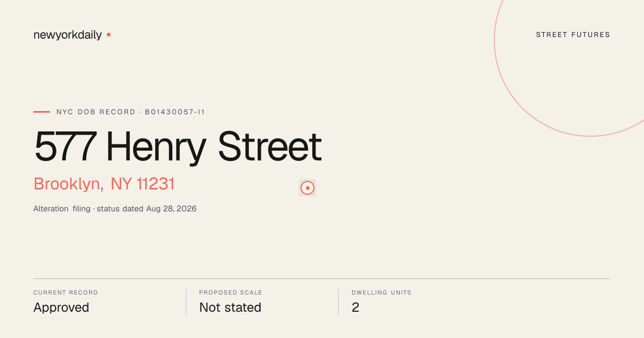644x338 pixels.
Task: Click the circular target marker icon
Action: pos(308,188)
